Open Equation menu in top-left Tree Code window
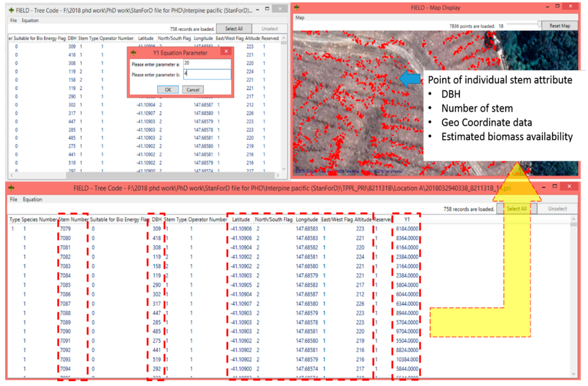The width and height of the screenshot is (588, 386). 30,20
